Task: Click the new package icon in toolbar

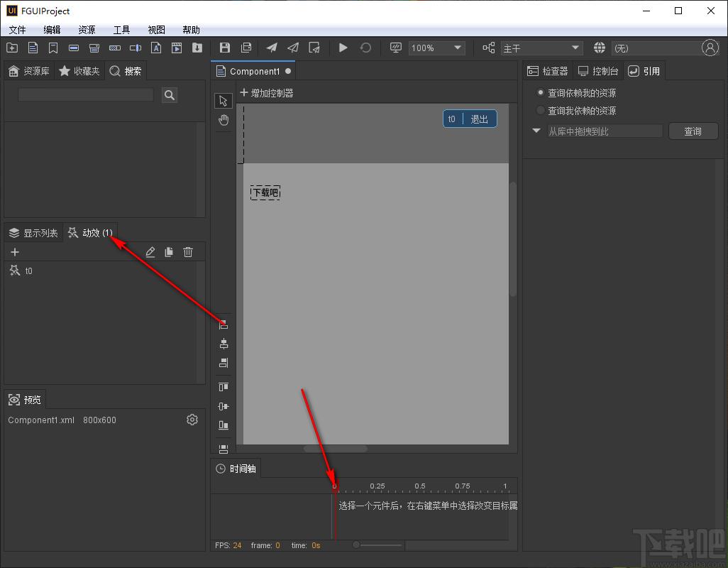Action: (12, 48)
